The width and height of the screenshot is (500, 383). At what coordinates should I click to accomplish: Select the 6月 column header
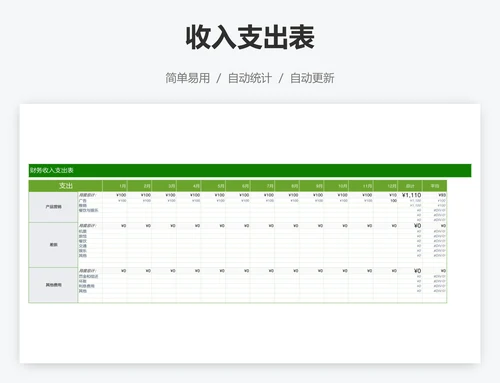[238, 186]
